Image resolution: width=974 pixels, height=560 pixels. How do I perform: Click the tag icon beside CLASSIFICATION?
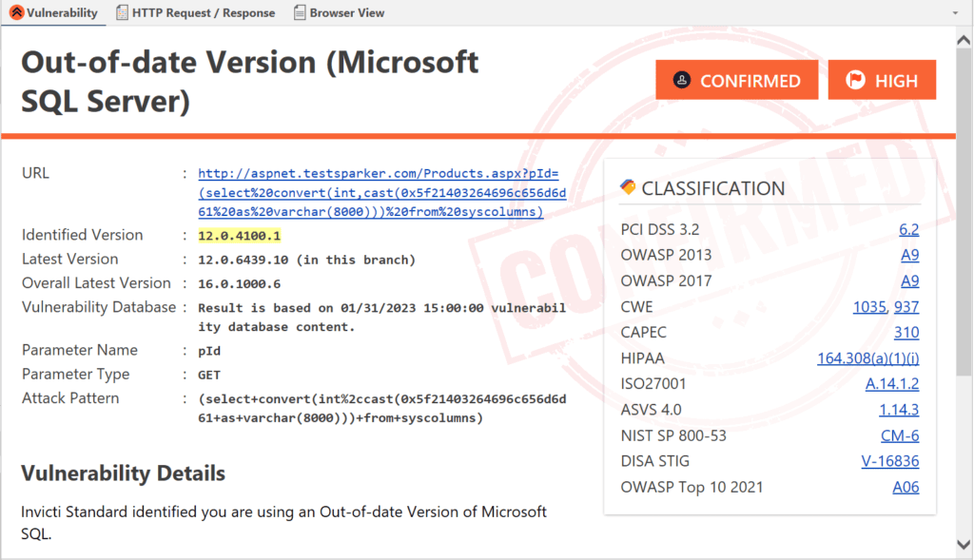[627, 187]
